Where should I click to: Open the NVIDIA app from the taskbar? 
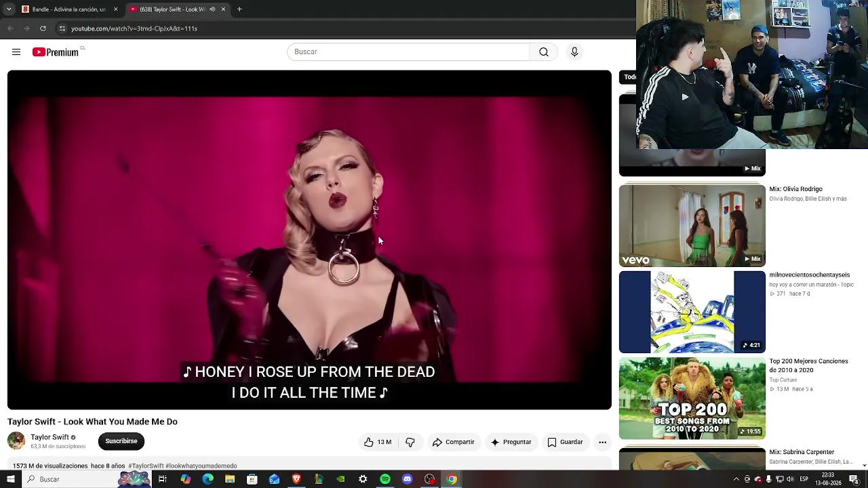[340, 479]
